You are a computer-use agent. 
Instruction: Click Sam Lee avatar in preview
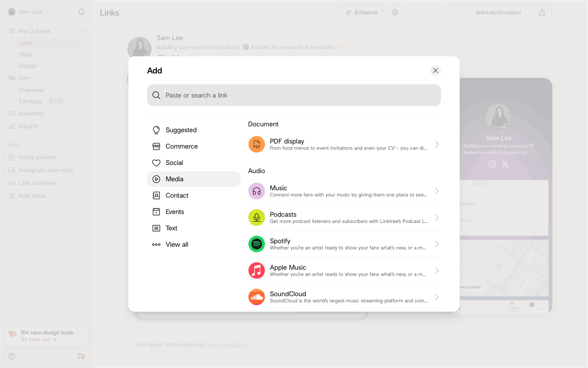499,117
